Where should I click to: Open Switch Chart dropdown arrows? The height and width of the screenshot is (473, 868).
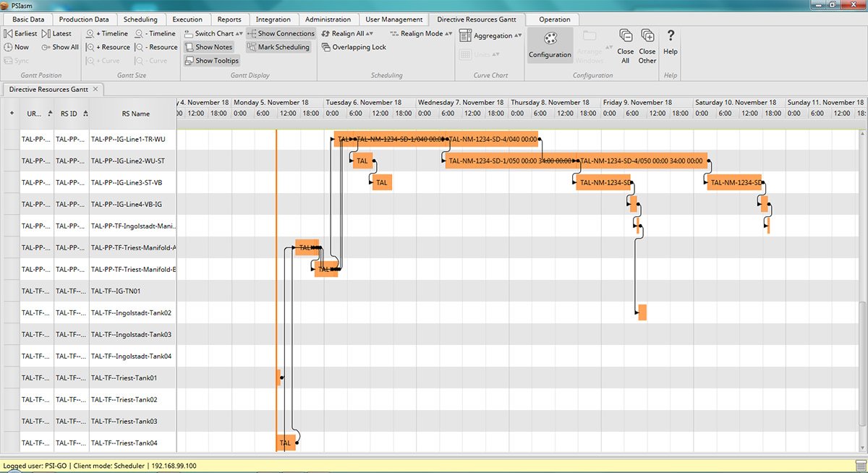tap(239, 34)
